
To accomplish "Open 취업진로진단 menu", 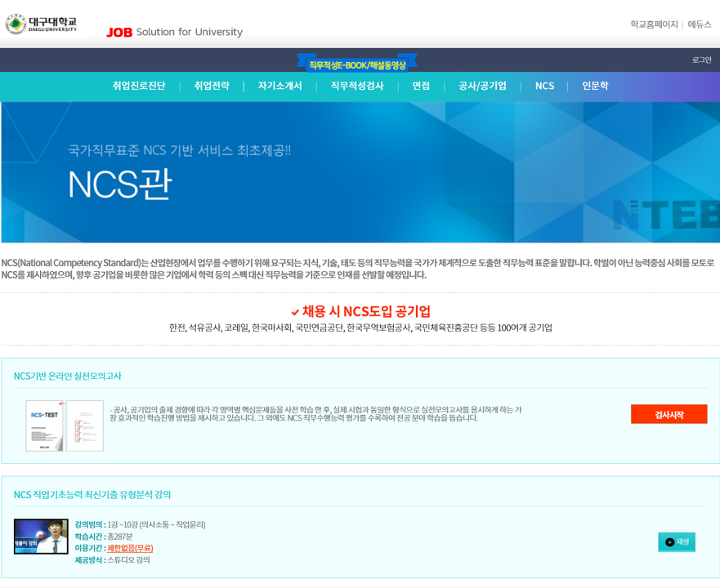I will pos(139,86).
